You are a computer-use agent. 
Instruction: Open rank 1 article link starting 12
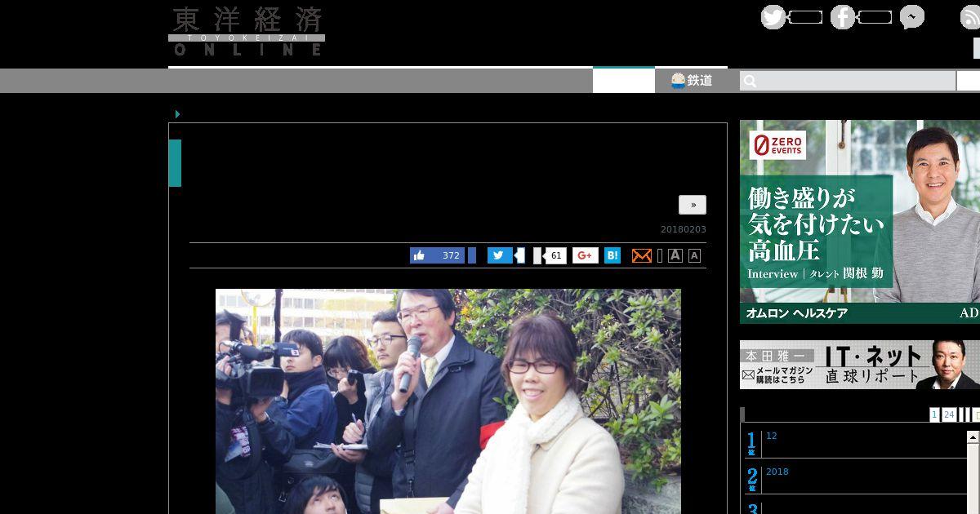coord(772,436)
